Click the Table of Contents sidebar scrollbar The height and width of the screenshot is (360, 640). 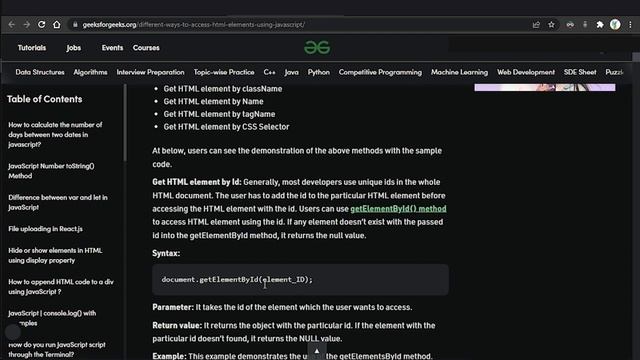tap(125, 122)
